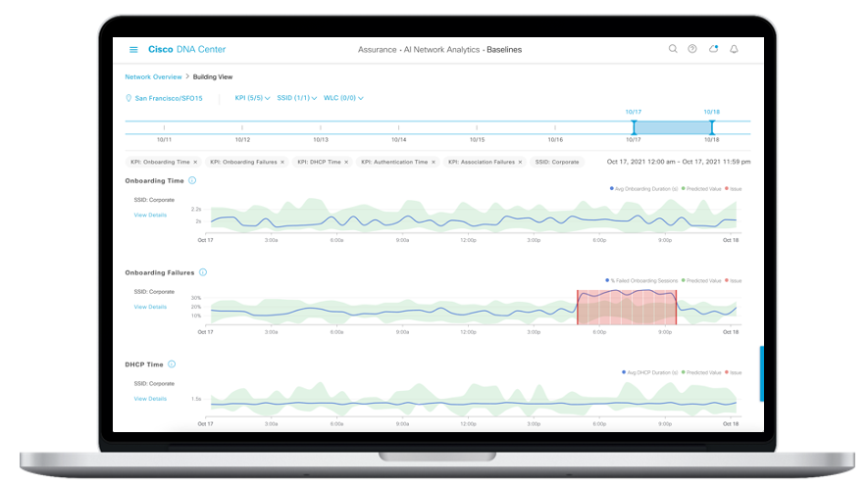Click SSID: Corporate label under Onboarding Failures
The height and width of the screenshot is (486, 868).
154,291
